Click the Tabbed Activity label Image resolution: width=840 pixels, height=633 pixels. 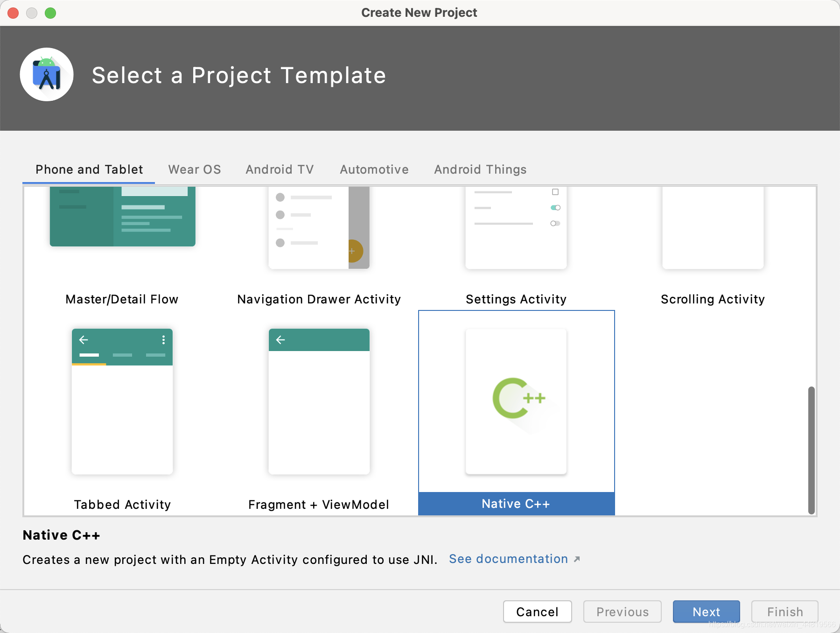[122, 505]
